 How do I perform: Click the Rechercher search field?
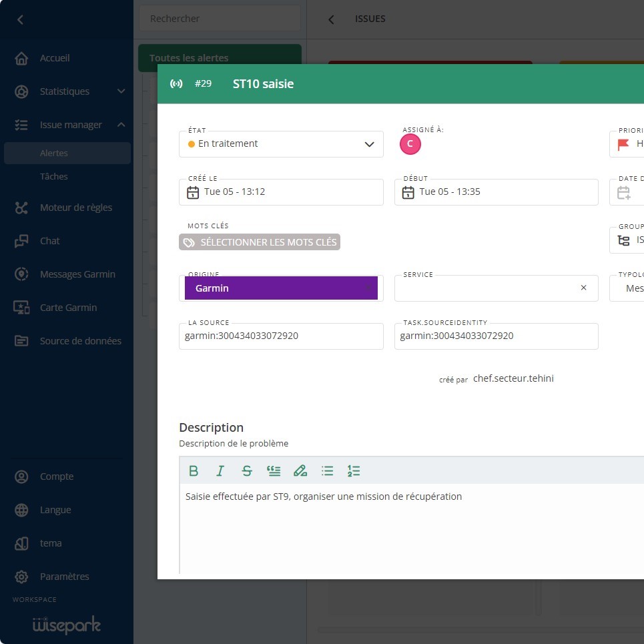click(x=220, y=19)
